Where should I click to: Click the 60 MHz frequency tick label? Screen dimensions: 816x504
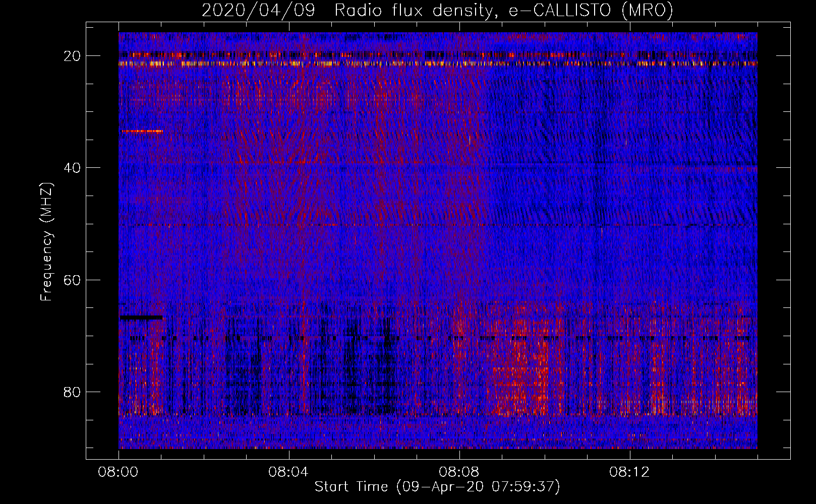coord(72,280)
